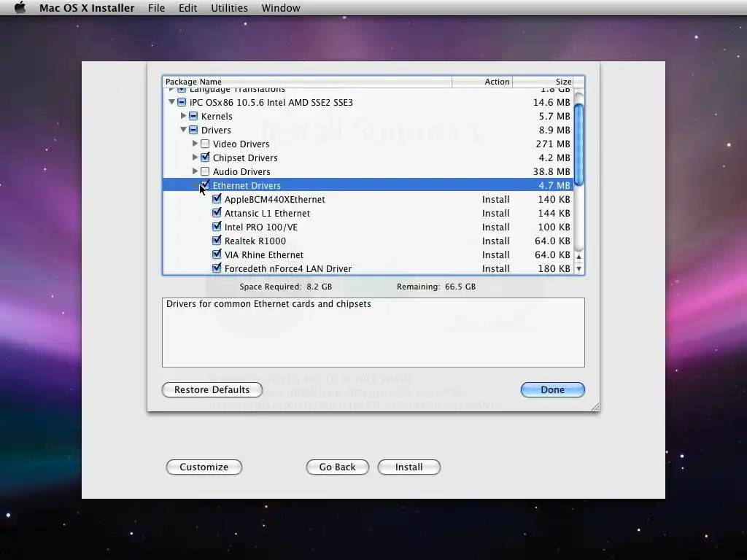Expand the Video Drivers group
The height and width of the screenshot is (560, 747).
tap(195, 144)
